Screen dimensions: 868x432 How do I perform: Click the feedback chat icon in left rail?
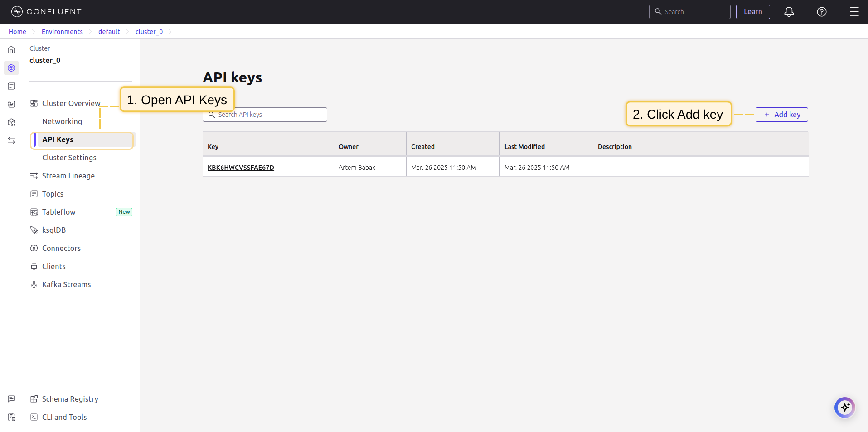point(11,399)
